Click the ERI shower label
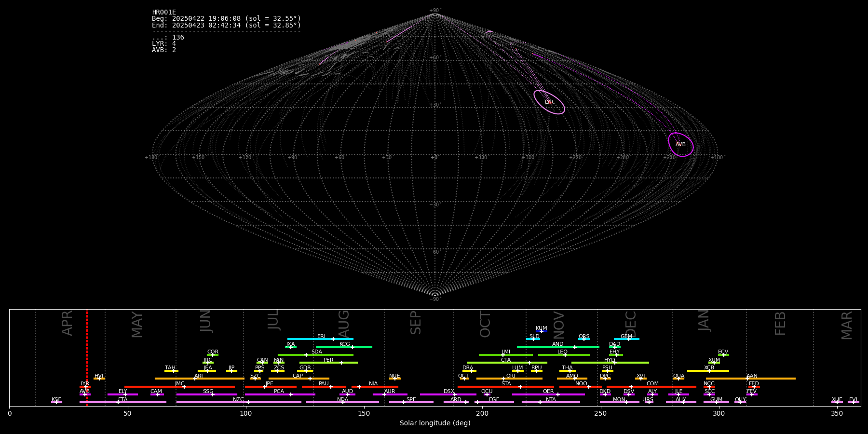This screenshot has width=868, height=434. click(322, 337)
